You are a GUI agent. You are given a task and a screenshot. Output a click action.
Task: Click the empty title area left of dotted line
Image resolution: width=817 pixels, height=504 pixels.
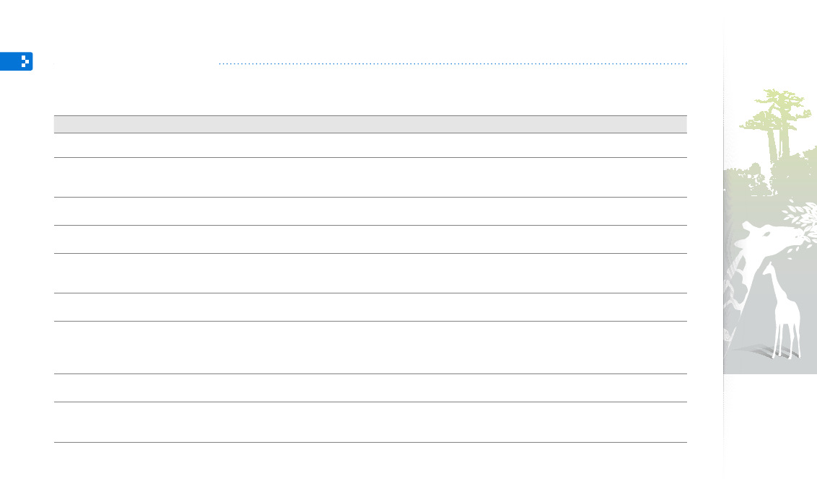coord(136,63)
